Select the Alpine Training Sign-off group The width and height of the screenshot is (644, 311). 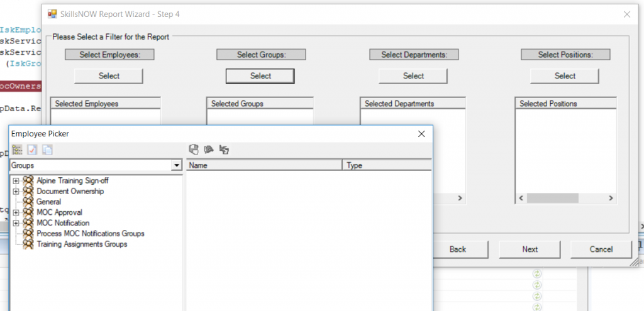click(72, 180)
